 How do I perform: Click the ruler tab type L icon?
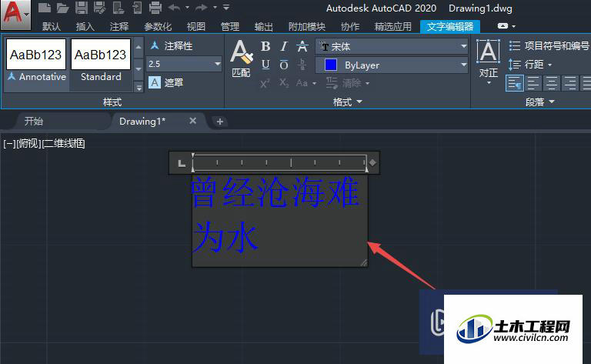182,163
